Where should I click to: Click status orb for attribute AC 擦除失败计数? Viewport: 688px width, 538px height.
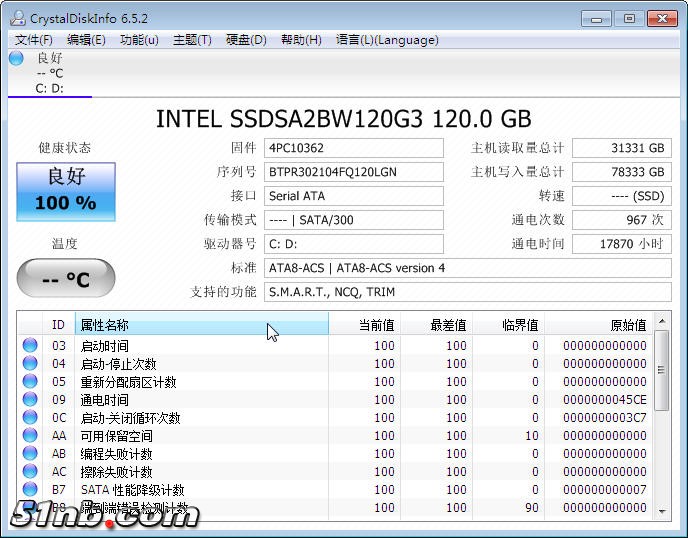[x=30, y=471]
